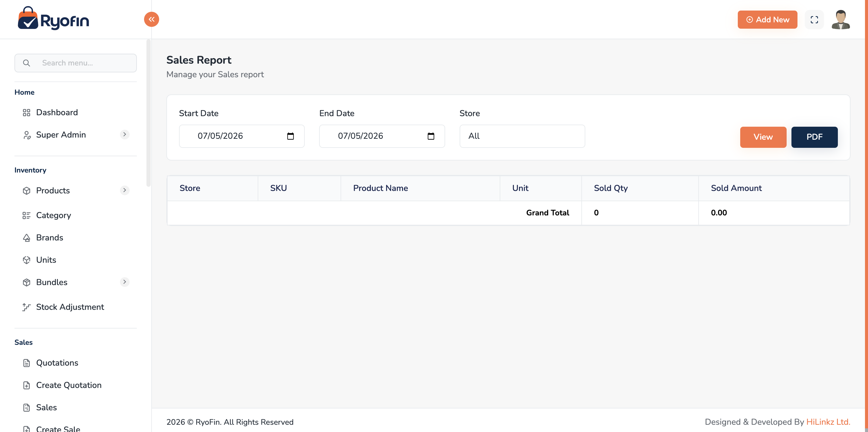868x432 pixels.
Task: Expand the Bundles submenu chevron
Action: point(125,282)
